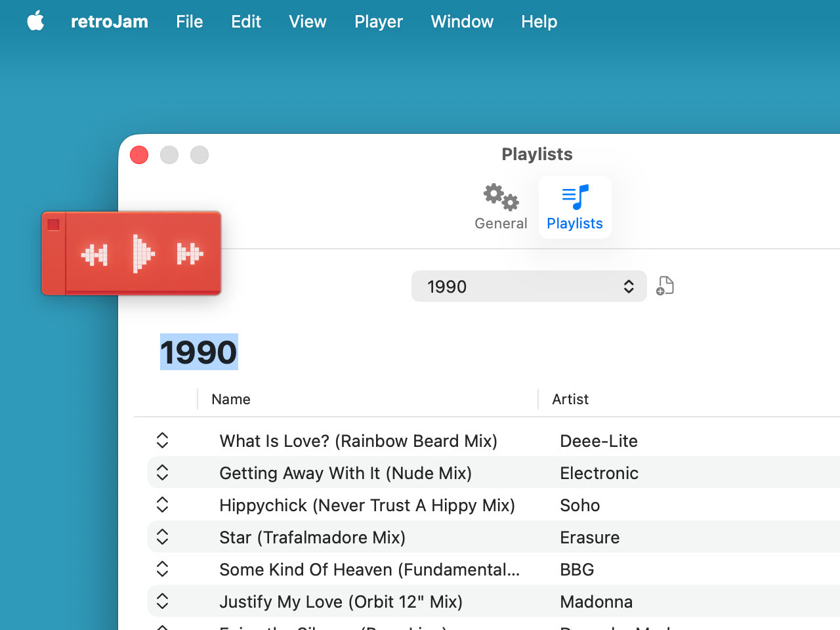Click reorder handle for Justify My Love
Image resolution: width=840 pixels, height=630 pixels.
163,601
